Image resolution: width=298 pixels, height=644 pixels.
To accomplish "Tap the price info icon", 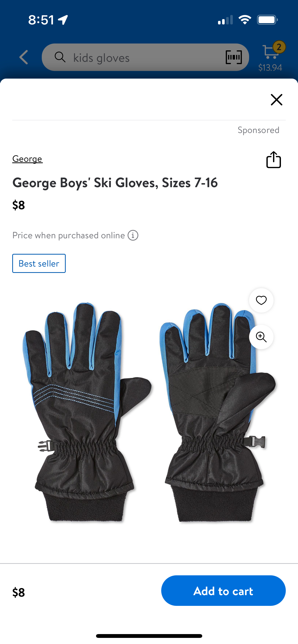I will tap(133, 235).
